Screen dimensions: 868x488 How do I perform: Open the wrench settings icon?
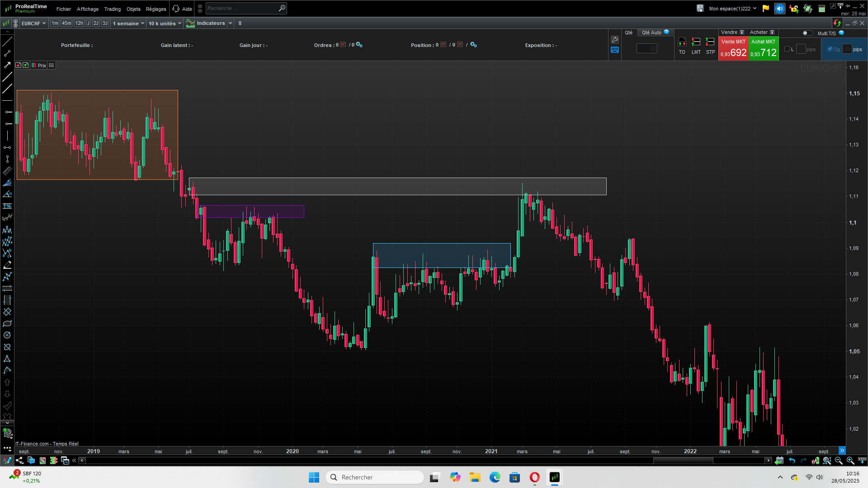point(615,40)
